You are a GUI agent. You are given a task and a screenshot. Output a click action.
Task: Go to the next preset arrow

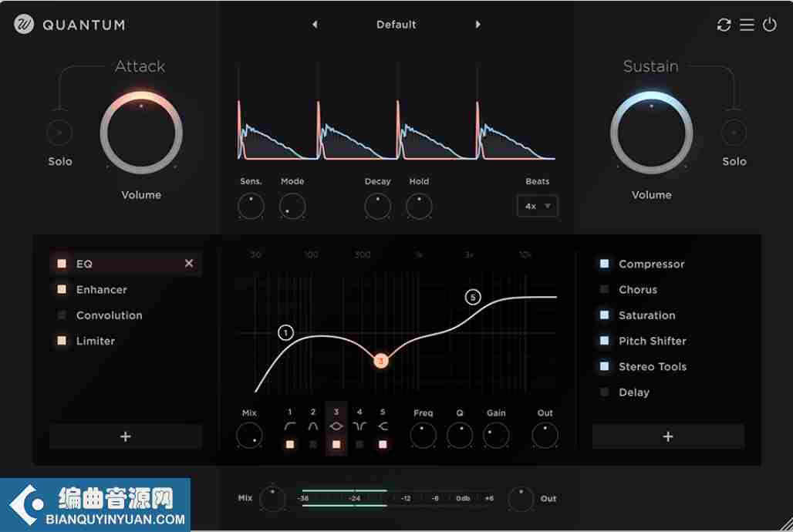pyautogui.click(x=478, y=24)
